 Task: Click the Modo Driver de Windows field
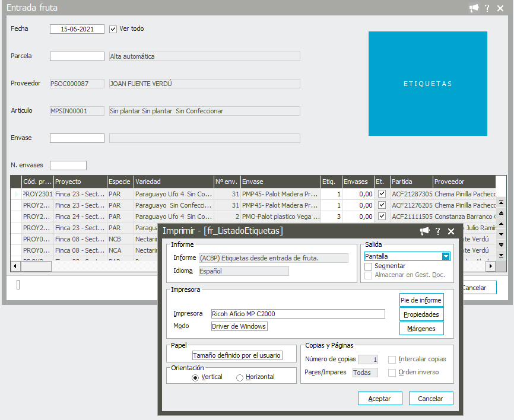pos(239,326)
